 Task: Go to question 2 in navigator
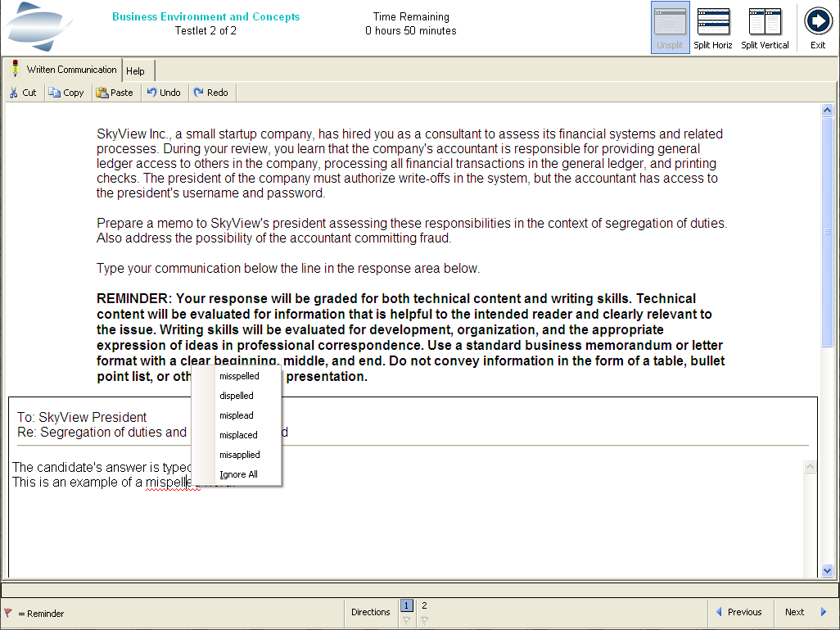pos(424,605)
